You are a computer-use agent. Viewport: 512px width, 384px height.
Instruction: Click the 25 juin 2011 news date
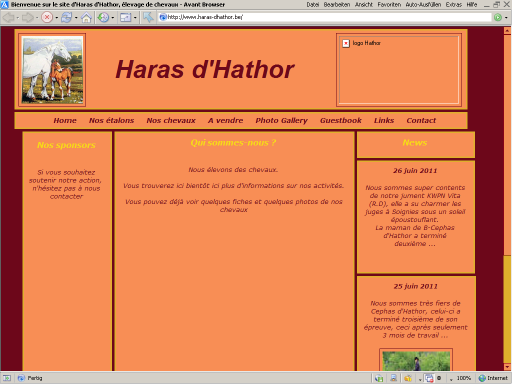click(416, 286)
